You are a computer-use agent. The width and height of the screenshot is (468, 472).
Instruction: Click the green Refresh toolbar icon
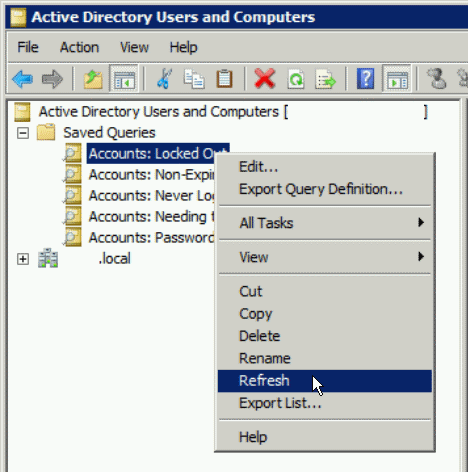(296, 79)
